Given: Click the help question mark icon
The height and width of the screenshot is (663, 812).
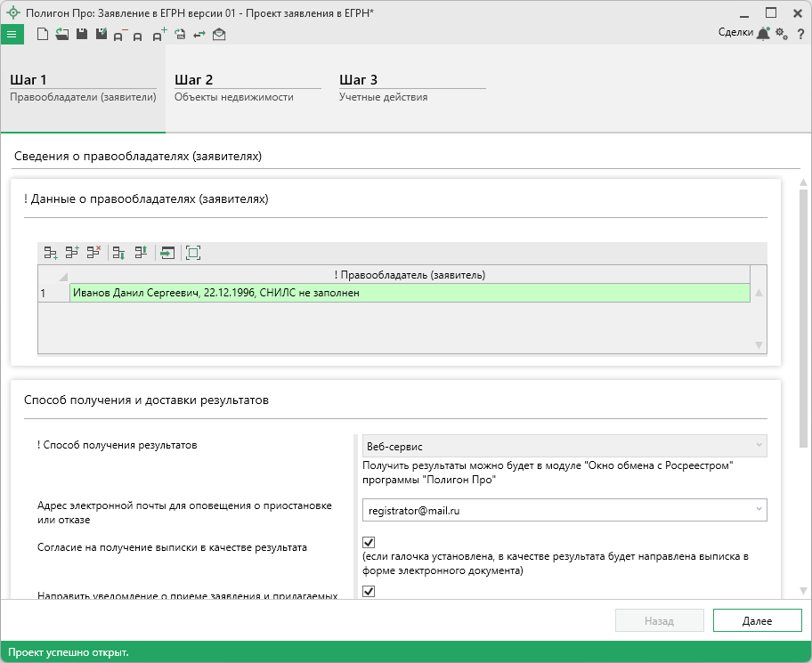Looking at the screenshot, I should pyautogui.click(x=800, y=33).
